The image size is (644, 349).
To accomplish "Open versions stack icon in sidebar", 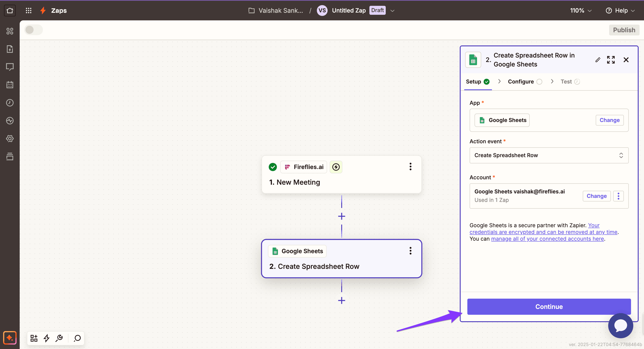I will click(10, 156).
